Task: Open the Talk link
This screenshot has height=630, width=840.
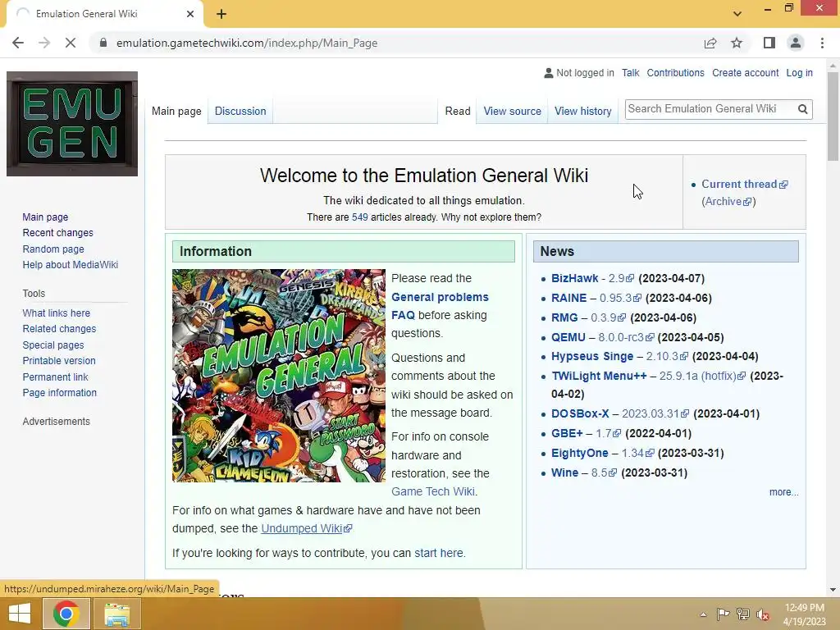Action: pyautogui.click(x=631, y=73)
